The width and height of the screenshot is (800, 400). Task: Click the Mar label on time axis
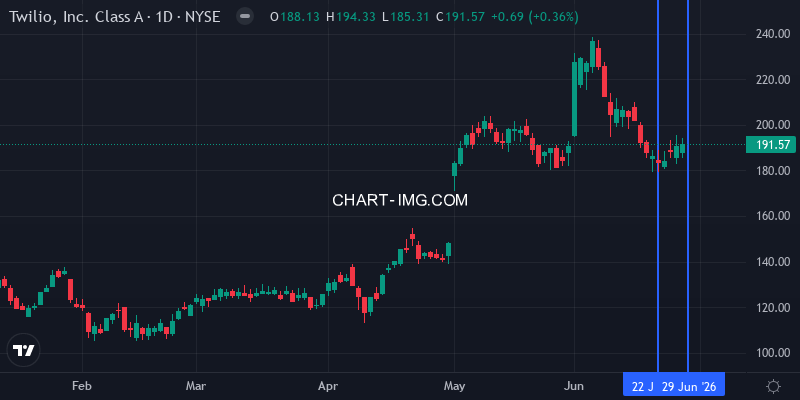point(196,386)
